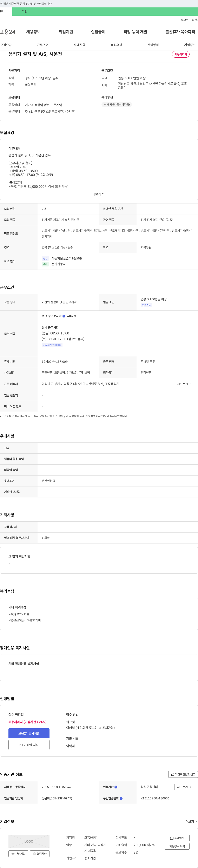The width and height of the screenshot is (198, 868).
Task: Click the 12시00분~13시00분 break time value
Action: [x=55, y=361]
